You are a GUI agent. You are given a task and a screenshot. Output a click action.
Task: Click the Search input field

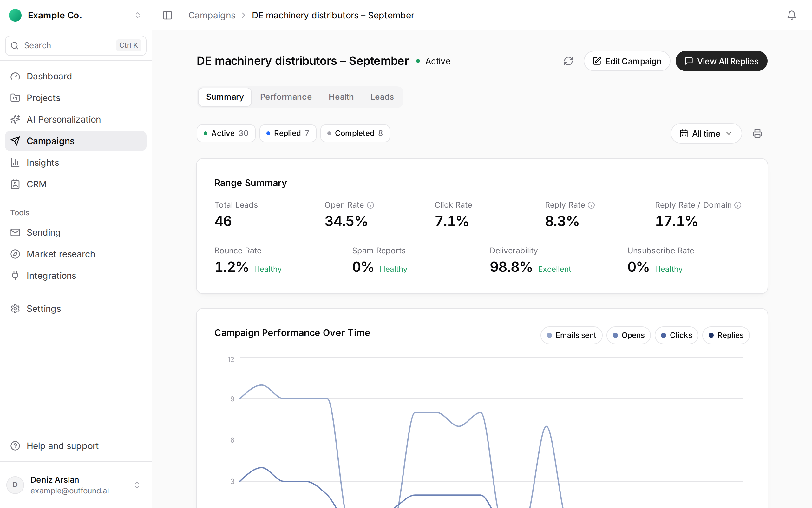click(x=76, y=45)
